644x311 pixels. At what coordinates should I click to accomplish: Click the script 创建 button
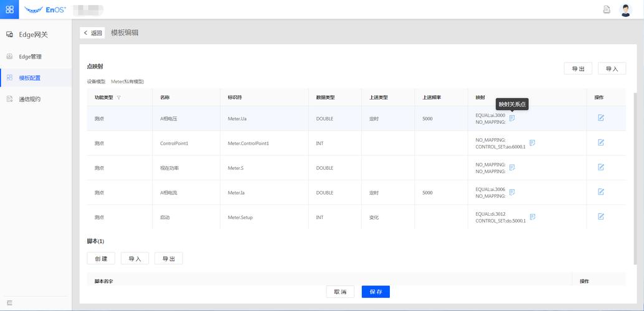tap(101, 259)
